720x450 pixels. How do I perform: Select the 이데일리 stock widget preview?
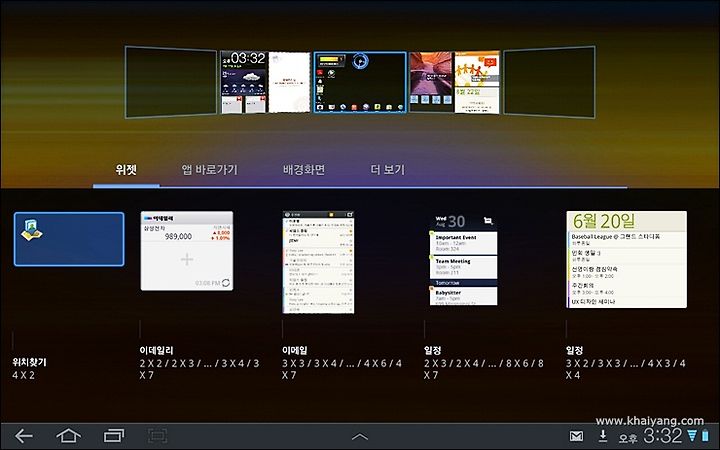tap(187, 251)
